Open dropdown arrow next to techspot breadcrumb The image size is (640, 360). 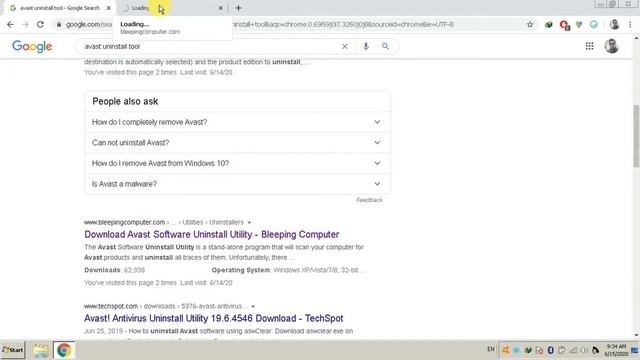(253, 306)
